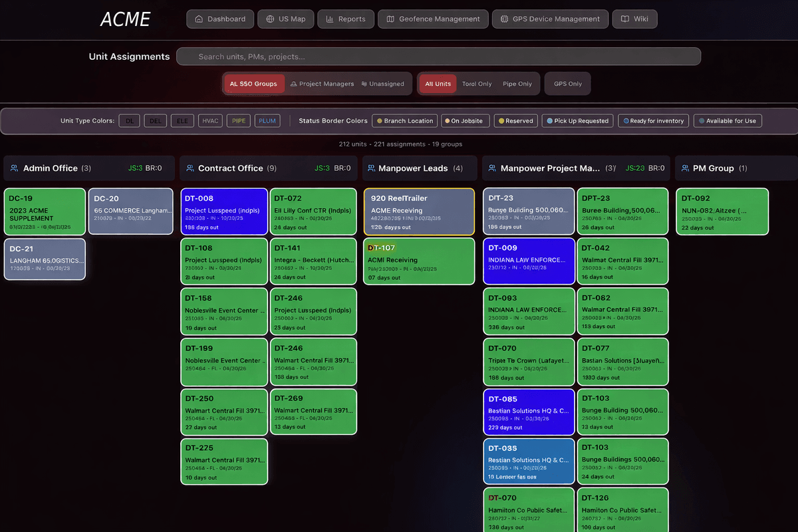Click the search units input field
This screenshot has height=532, width=798.
coord(438,56)
